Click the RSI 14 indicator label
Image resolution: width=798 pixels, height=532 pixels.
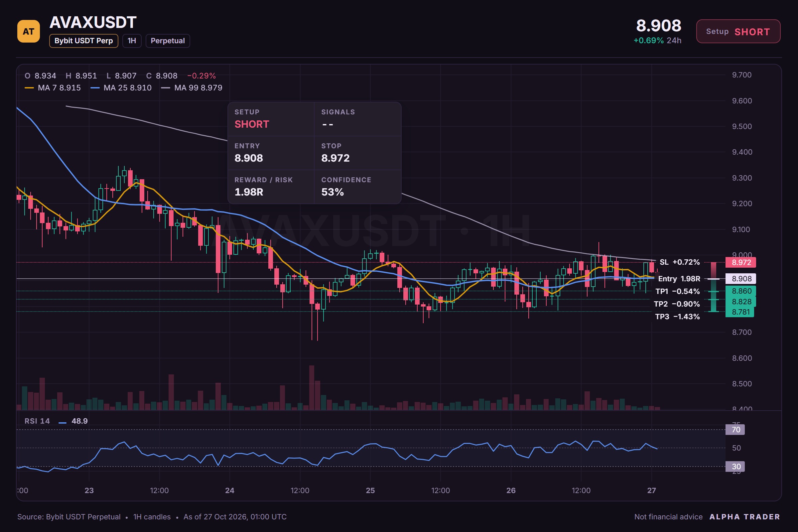click(37, 421)
